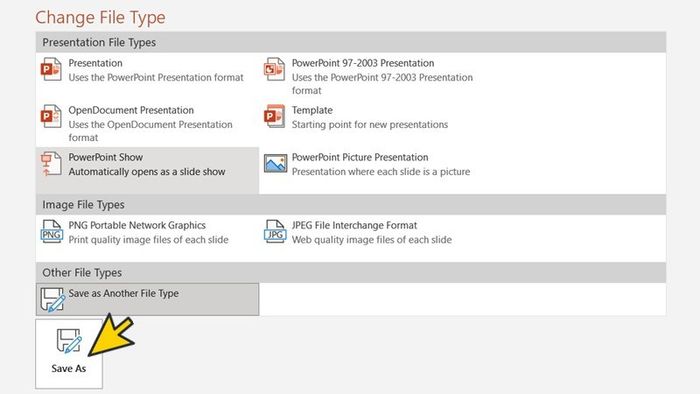
Task: Select Save as Another File Type
Action: [147, 299]
